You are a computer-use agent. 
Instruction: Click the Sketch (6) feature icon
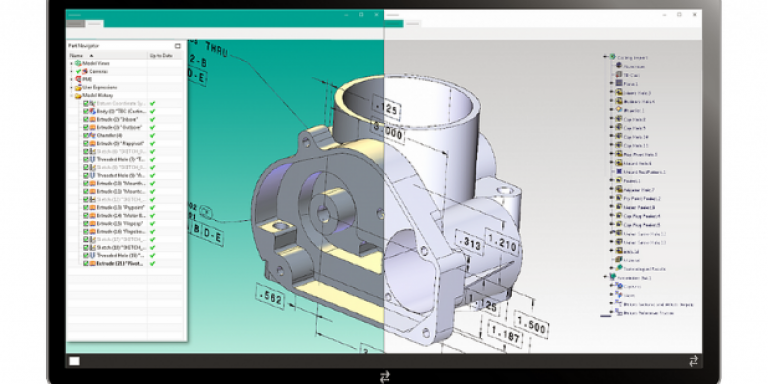click(93, 151)
